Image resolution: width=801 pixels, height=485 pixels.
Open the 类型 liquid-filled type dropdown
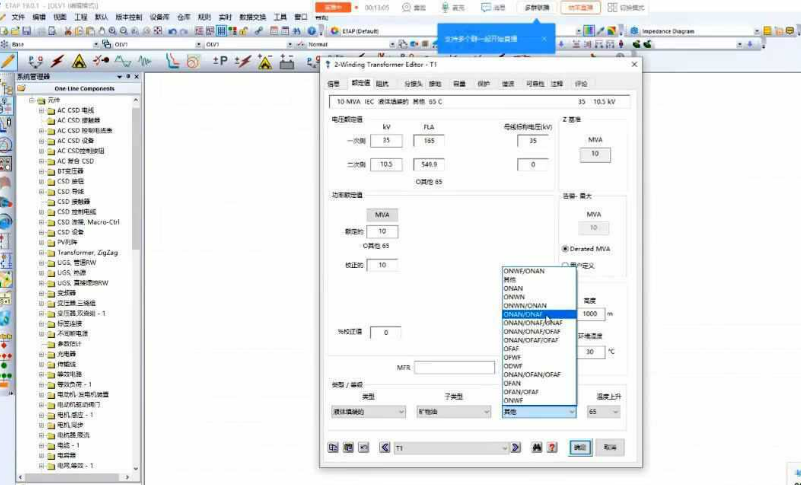368,411
